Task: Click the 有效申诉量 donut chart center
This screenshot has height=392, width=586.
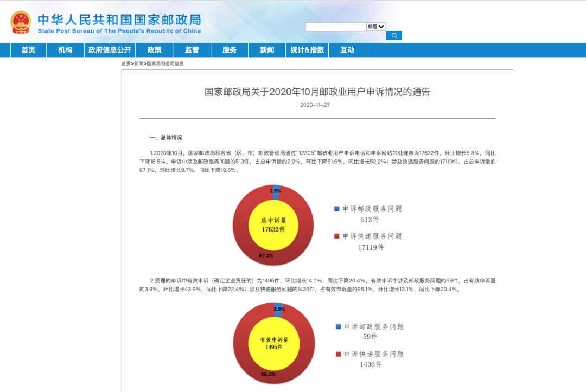Action: pos(274,343)
